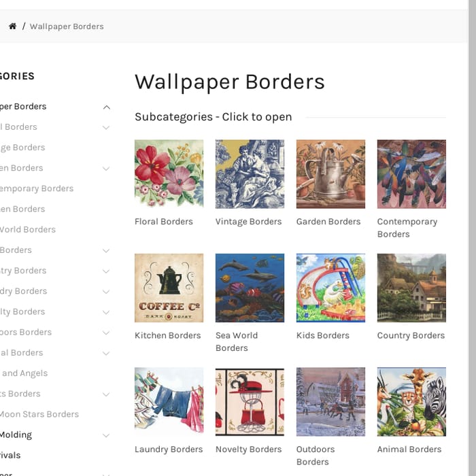Click the Country Borders text link
The height and width of the screenshot is (476, 476).
point(411,335)
